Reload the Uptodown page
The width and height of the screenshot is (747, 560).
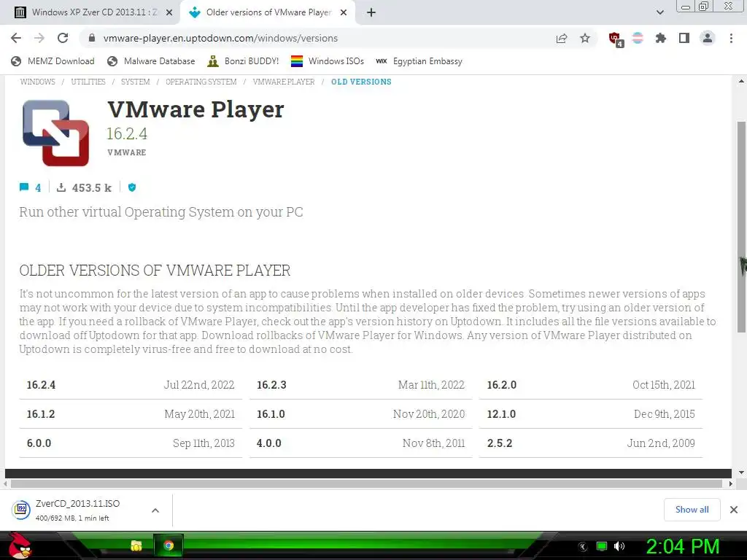pyautogui.click(x=63, y=38)
